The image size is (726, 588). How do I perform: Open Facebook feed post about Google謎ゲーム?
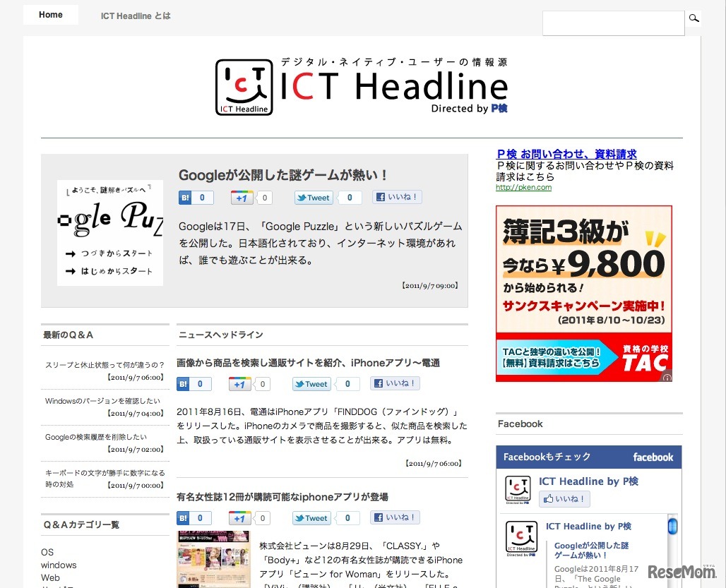(591, 550)
